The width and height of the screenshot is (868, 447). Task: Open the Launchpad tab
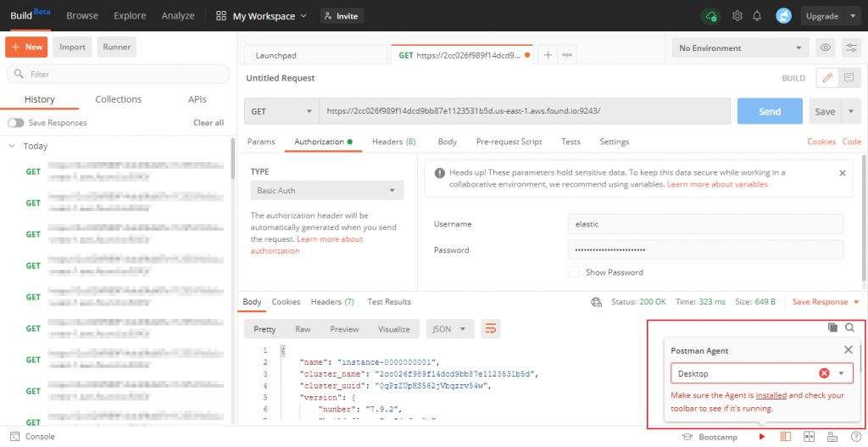coord(315,55)
